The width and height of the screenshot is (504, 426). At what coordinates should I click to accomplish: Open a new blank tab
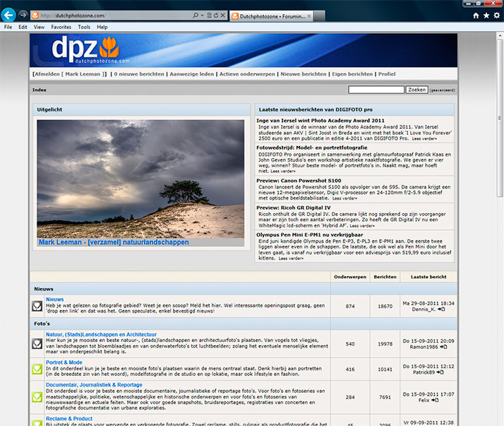(319, 16)
